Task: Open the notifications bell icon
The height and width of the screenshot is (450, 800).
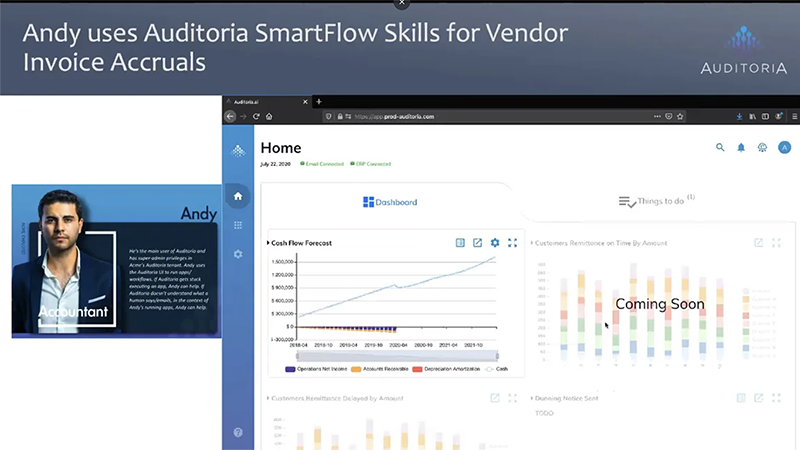Action: pyautogui.click(x=741, y=147)
